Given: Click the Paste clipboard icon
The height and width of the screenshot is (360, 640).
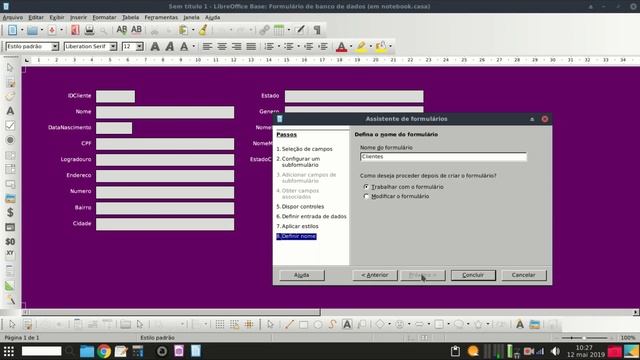Looking at the screenshot, I should pos(184,30).
